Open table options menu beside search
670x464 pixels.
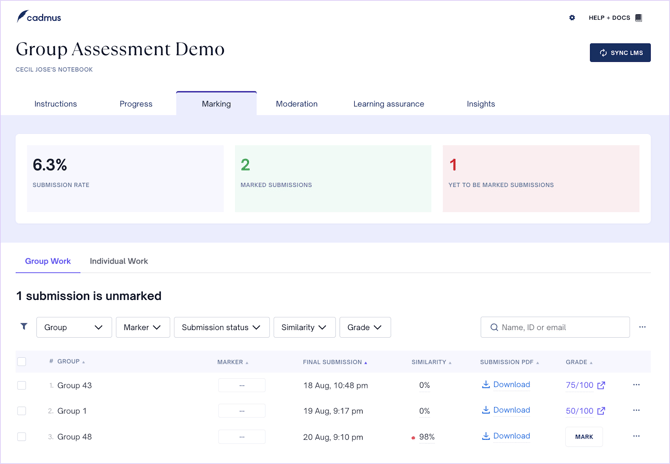coord(642,327)
